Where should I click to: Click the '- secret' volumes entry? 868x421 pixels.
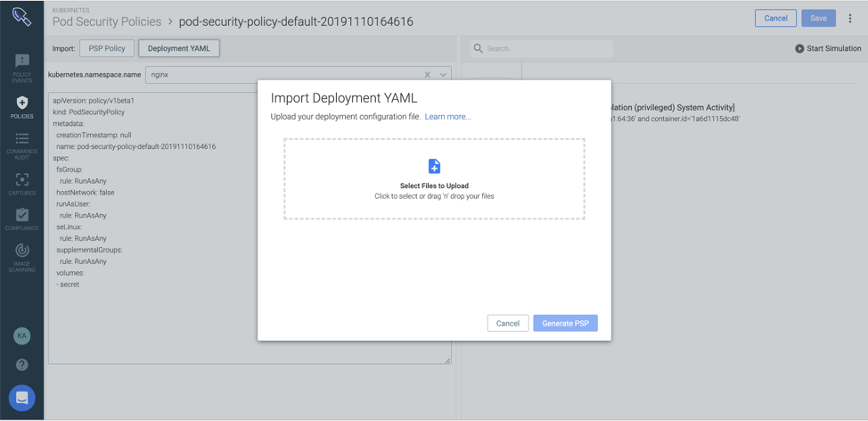(x=68, y=285)
